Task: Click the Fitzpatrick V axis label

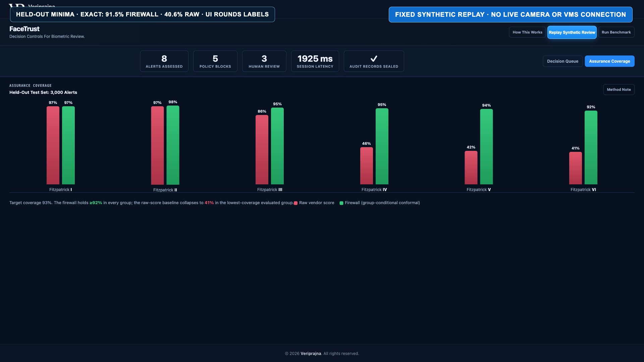Action: 479,190
